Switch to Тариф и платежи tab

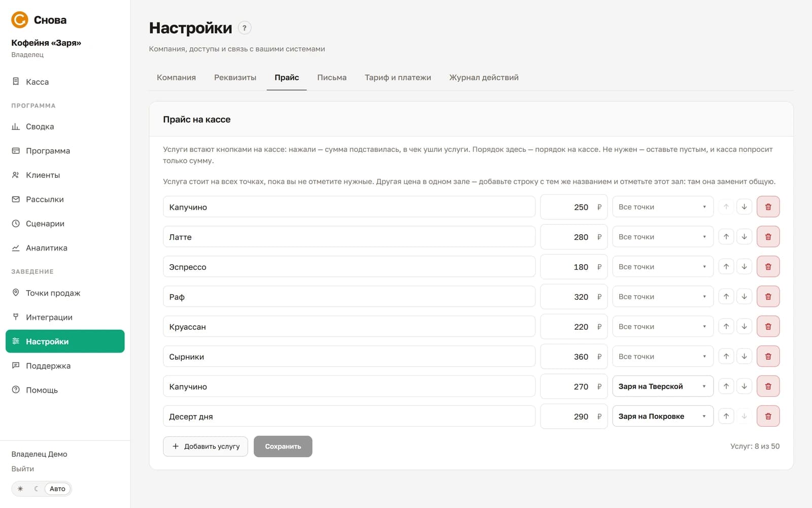tap(398, 78)
